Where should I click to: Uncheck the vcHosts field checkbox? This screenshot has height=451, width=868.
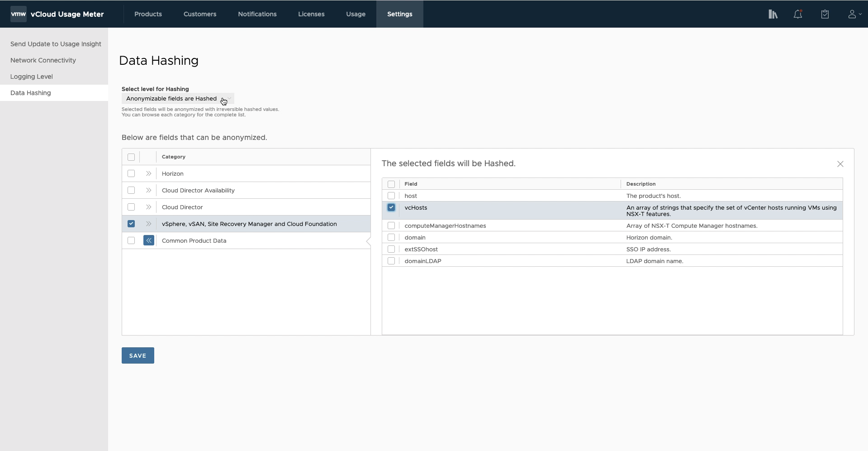391,207
